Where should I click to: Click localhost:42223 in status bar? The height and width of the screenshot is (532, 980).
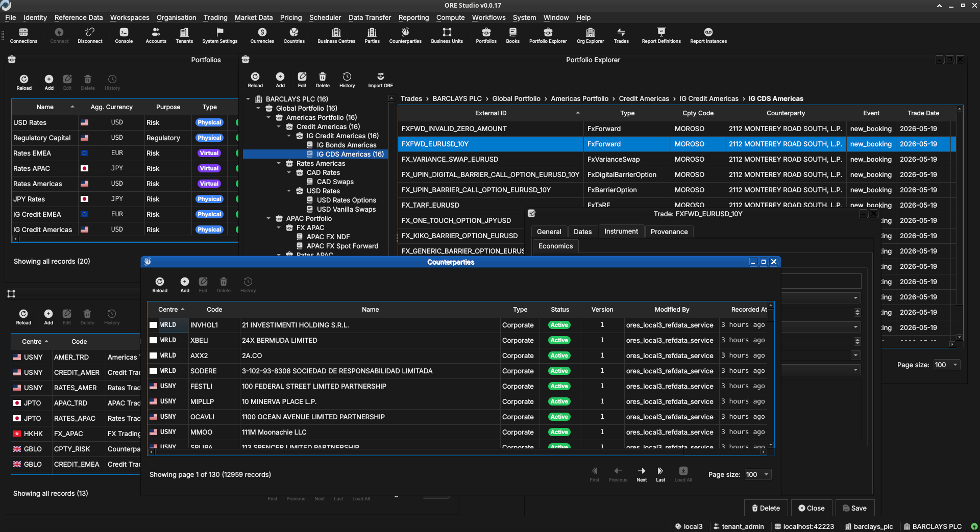click(804, 526)
